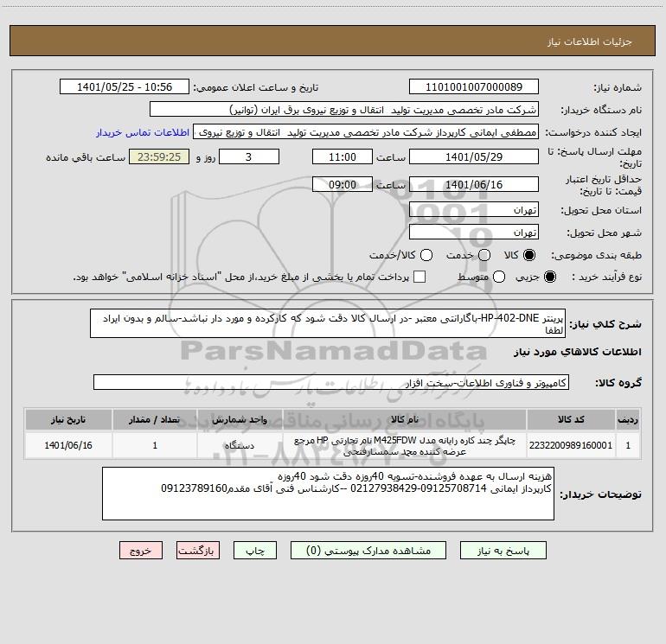Click تعداد / مقدار column header
This screenshot has height=644, width=666.
coord(155,419)
